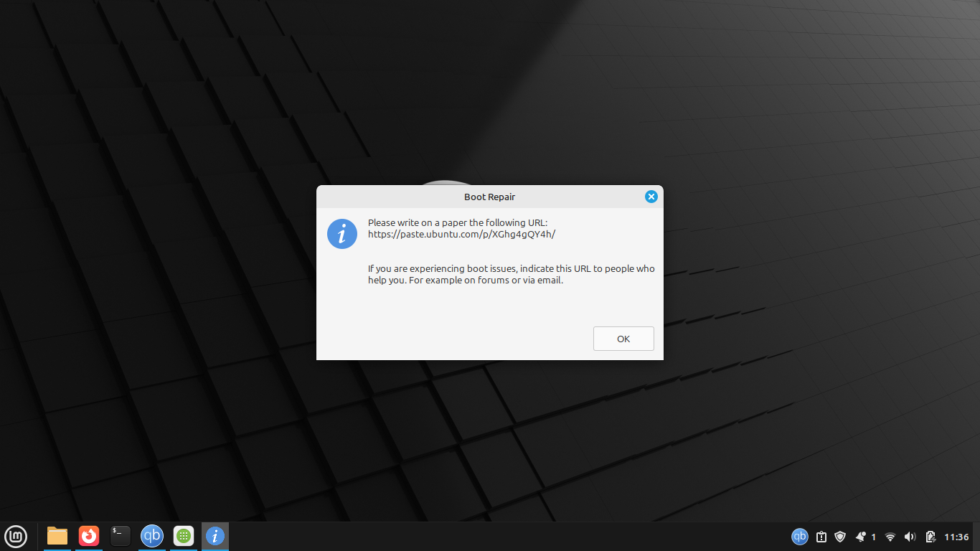Switch to qBittorrent in the taskbar
Screen dimensions: 980x551
151,536
